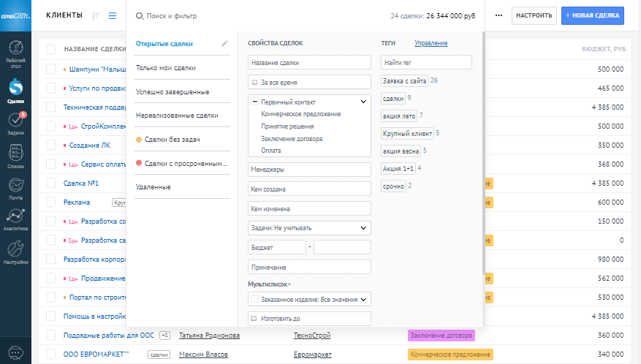
Task: Go to Списки in sidebar
Action: (15, 156)
